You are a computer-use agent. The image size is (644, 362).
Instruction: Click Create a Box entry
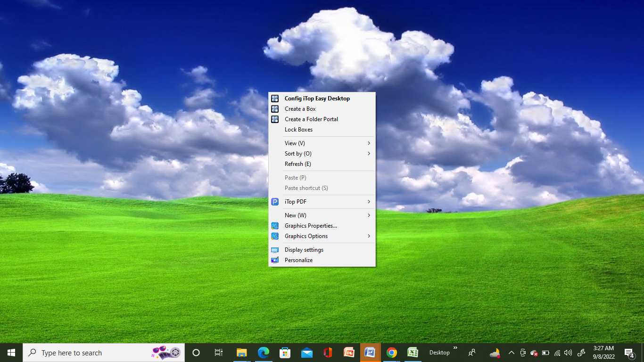coord(300,109)
